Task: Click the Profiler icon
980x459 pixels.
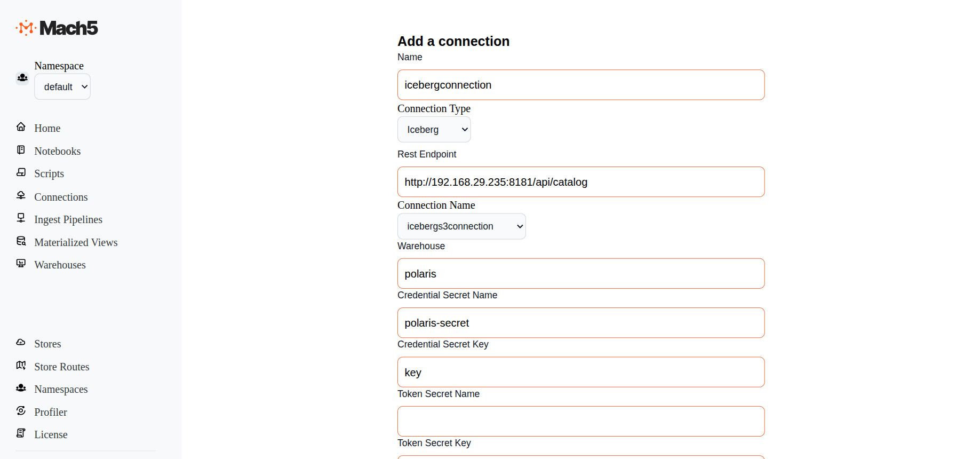Action: [x=21, y=411]
